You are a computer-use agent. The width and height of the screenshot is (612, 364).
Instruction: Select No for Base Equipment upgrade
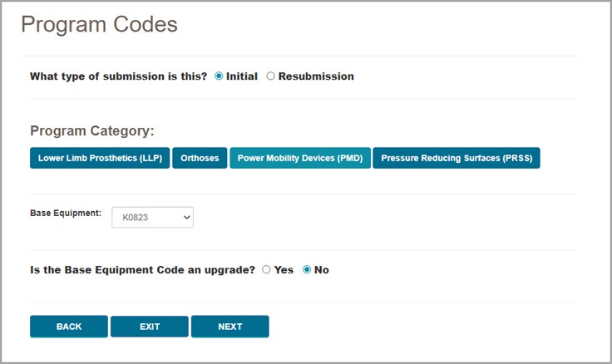pos(307,270)
